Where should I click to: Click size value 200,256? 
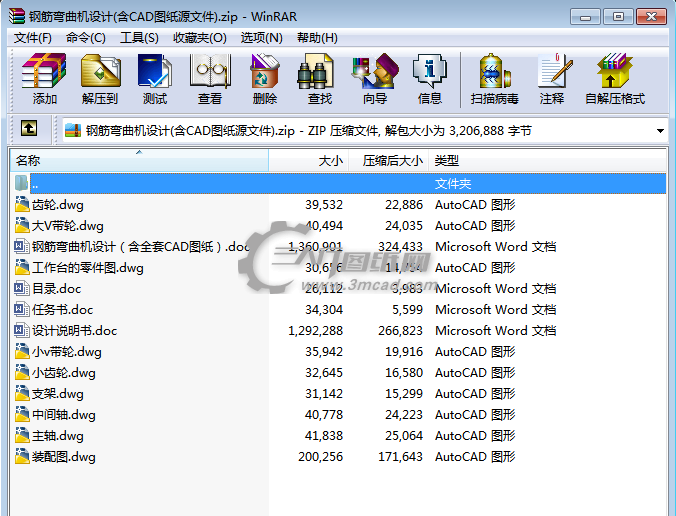tap(320, 457)
